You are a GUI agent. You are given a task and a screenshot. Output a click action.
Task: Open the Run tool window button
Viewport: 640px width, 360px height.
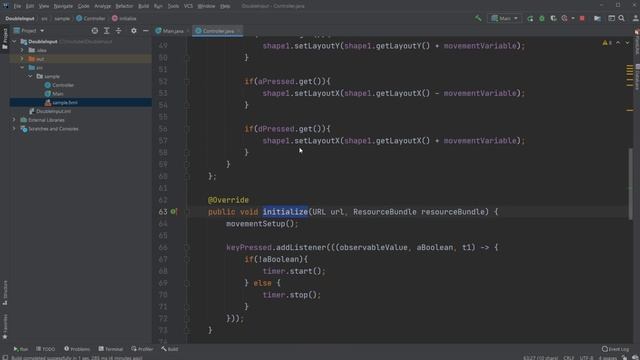click(x=20, y=349)
